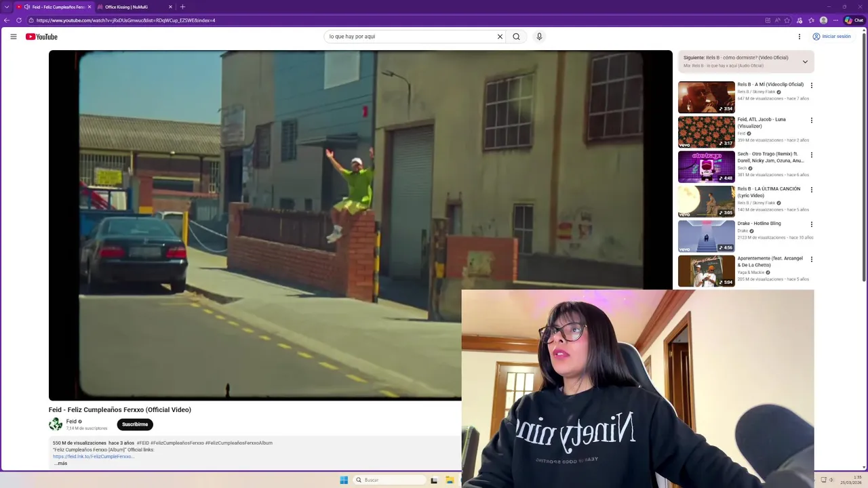Viewport: 868px width, 488px height.
Task: Clear the search box with X
Action: [500, 37]
